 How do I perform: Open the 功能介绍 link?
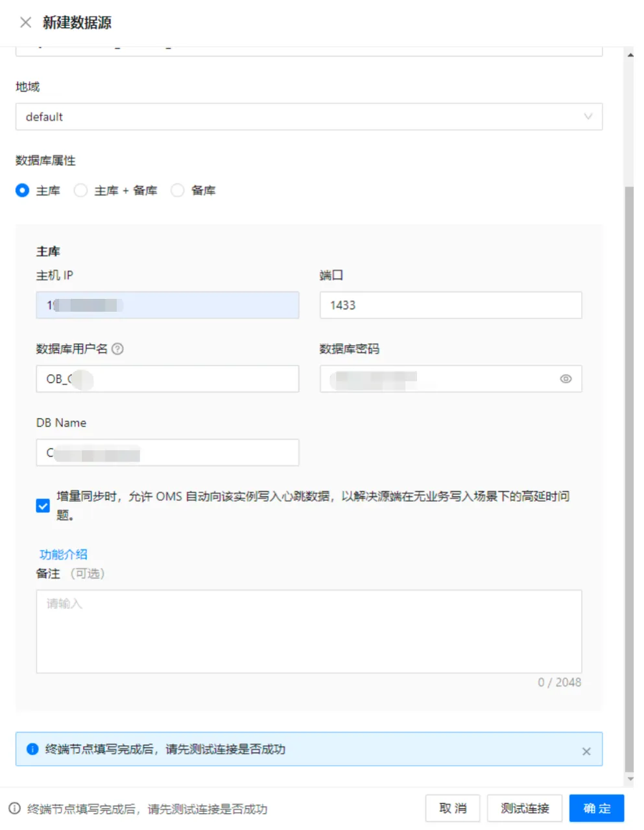click(x=64, y=554)
